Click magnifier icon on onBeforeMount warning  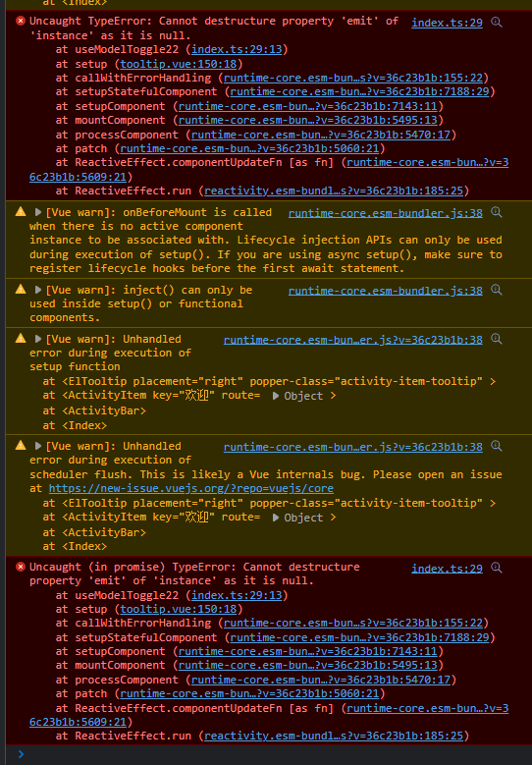click(497, 212)
